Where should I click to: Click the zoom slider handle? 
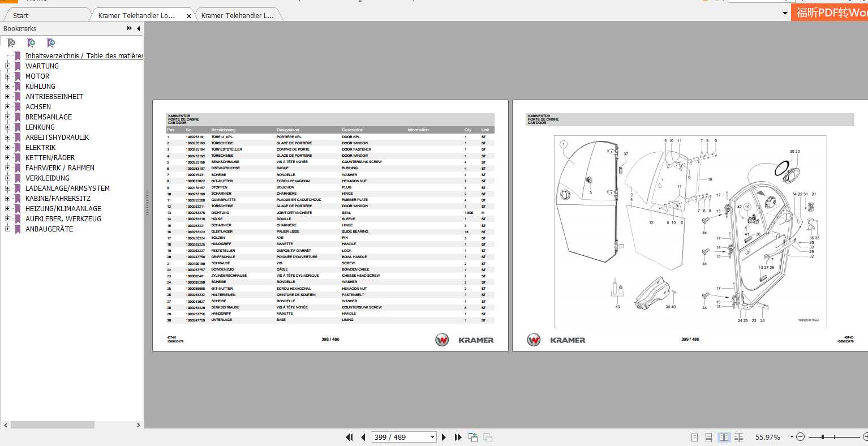[822, 437]
